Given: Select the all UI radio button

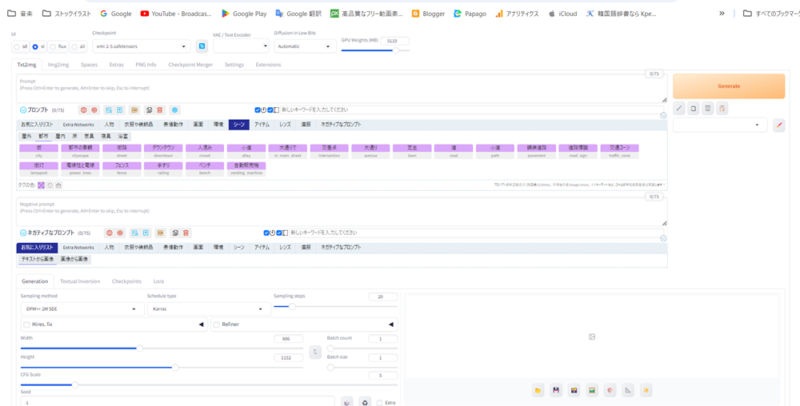Looking at the screenshot, I should pyautogui.click(x=74, y=47).
